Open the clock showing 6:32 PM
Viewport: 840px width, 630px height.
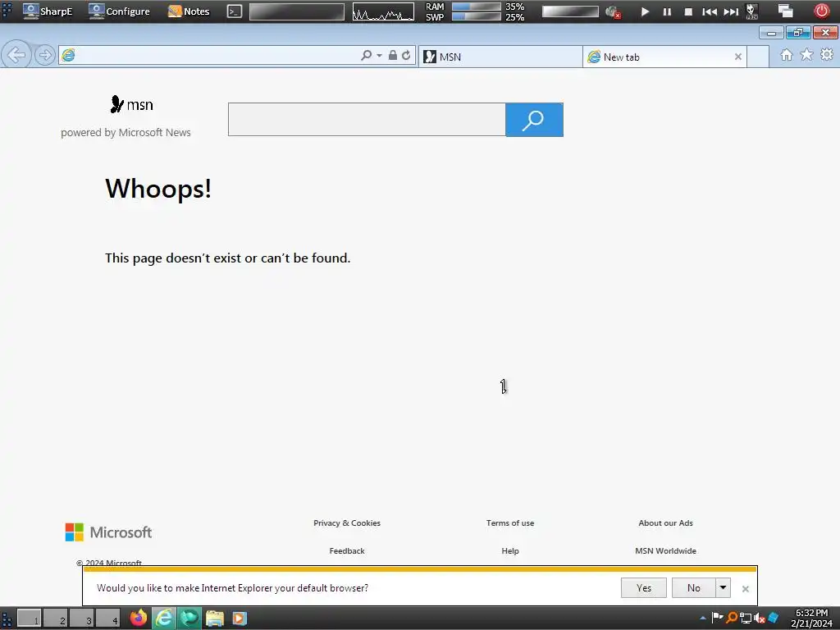(x=811, y=619)
